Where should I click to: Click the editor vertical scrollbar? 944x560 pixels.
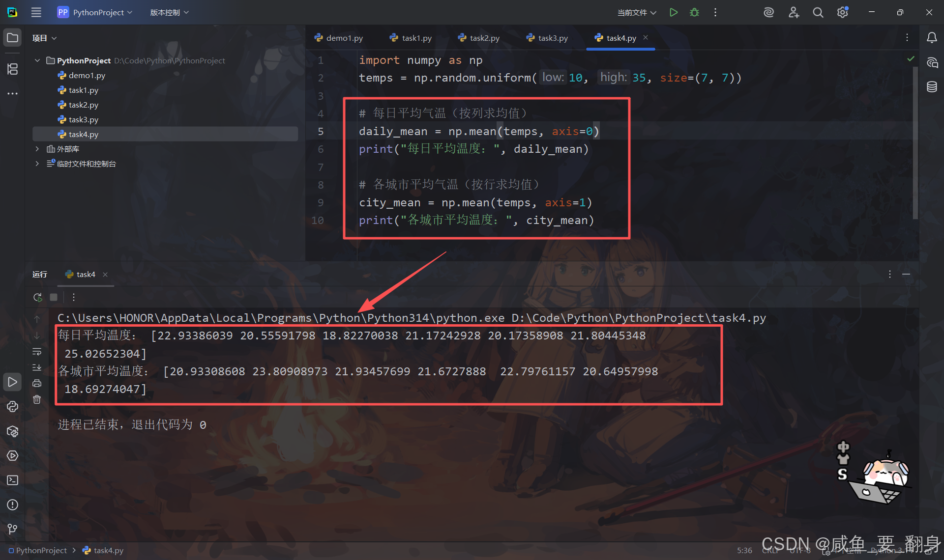(x=915, y=142)
